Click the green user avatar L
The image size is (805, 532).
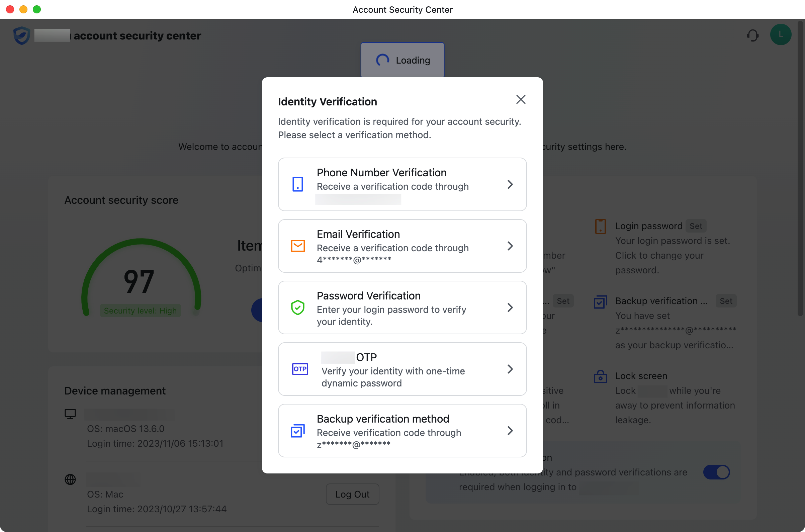[x=781, y=34]
